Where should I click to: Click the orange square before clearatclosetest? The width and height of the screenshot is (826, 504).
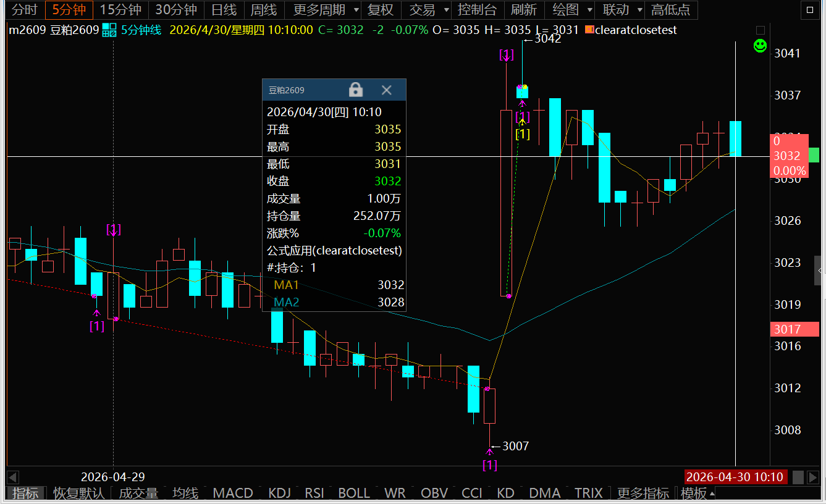tap(589, 30)
